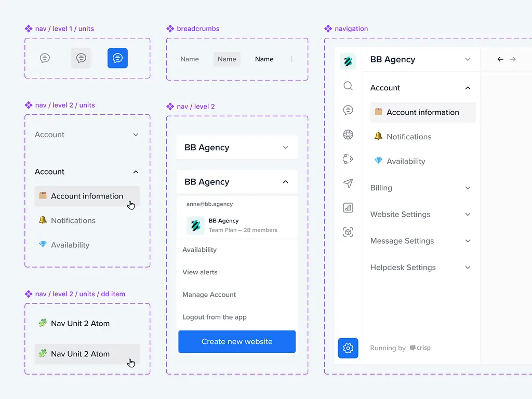Click the highlighted Name breadcrumb
Screen dimensions: 532x399
[227, 59]
